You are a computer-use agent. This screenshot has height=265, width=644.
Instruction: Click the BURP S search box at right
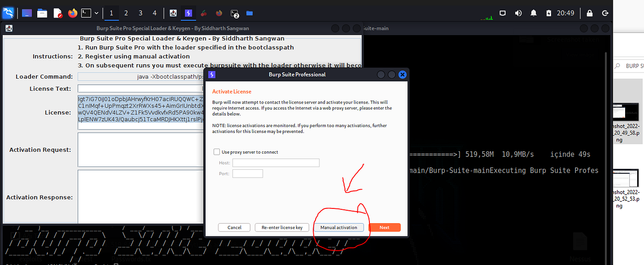[628, 66]
